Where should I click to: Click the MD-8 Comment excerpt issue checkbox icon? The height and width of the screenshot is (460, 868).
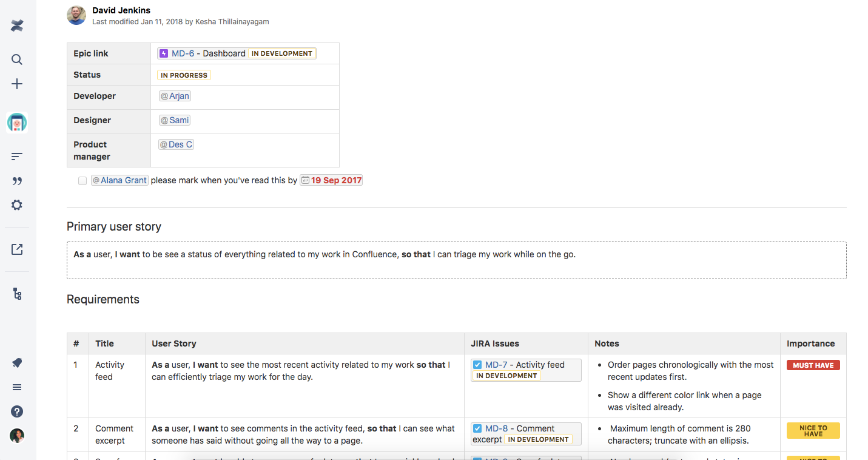(x=477, y=428)
